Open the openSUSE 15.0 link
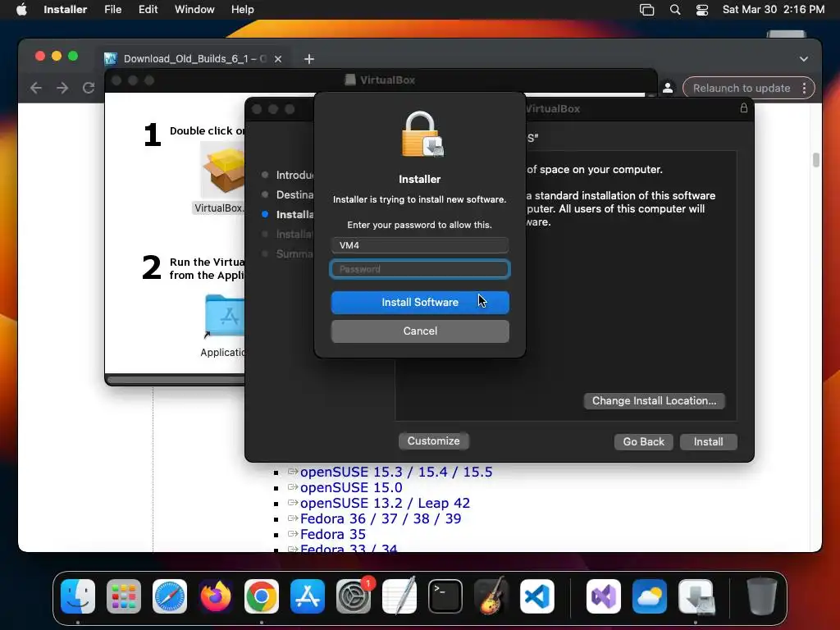 point(351,487)
